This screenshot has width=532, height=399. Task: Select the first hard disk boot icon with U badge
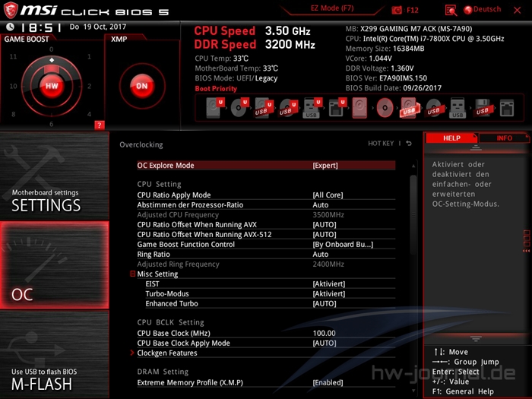(215, 108)
